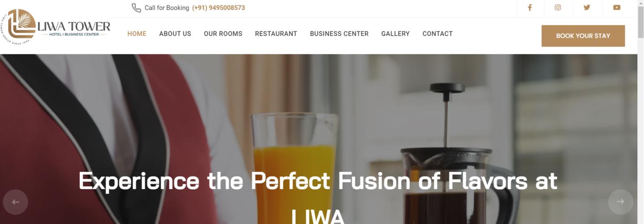This screenshot has height=224, width=644.
Task: Click the page vertical scrollbar
Action: coord(640,112)
